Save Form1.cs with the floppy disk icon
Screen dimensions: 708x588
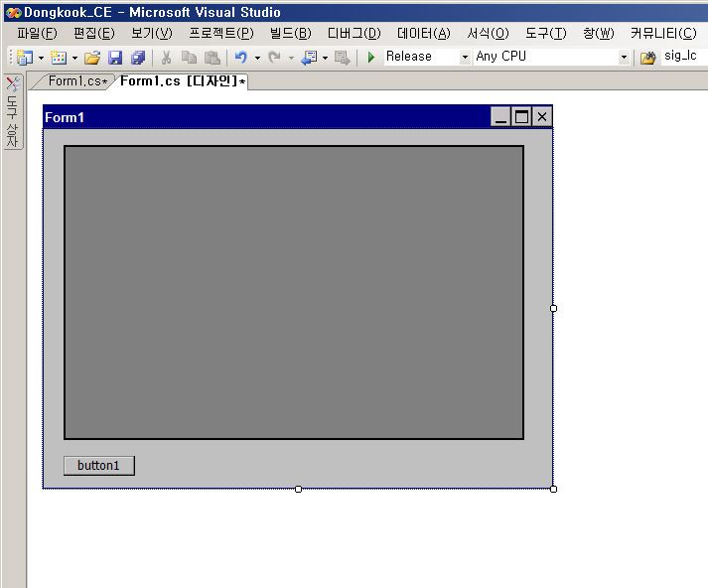coord(115,58)
